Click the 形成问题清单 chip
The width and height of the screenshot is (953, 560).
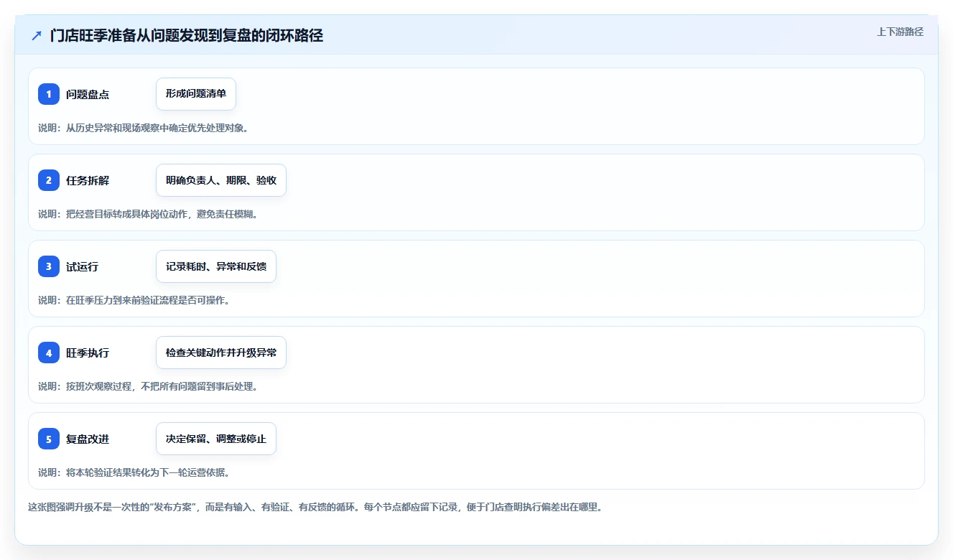pos(196,94)
